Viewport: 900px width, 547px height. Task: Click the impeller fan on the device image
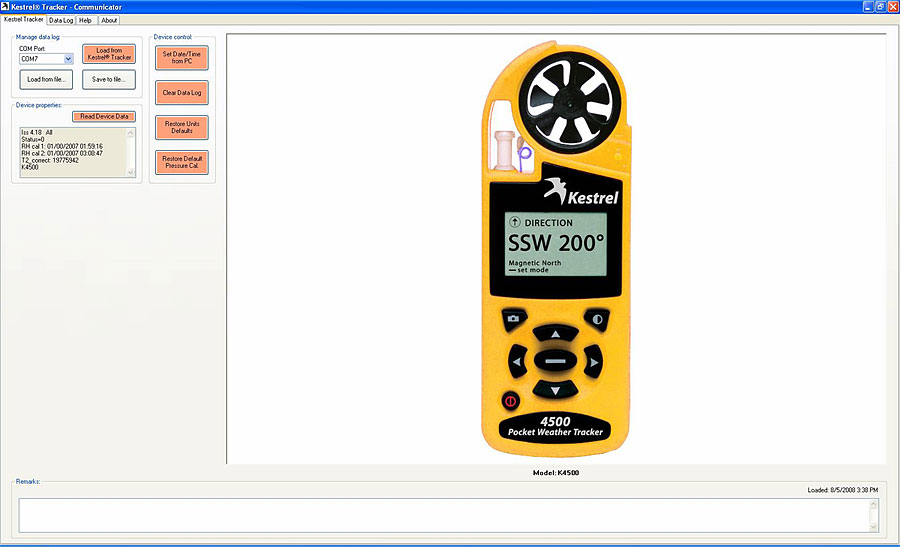[x=569, y=103]
